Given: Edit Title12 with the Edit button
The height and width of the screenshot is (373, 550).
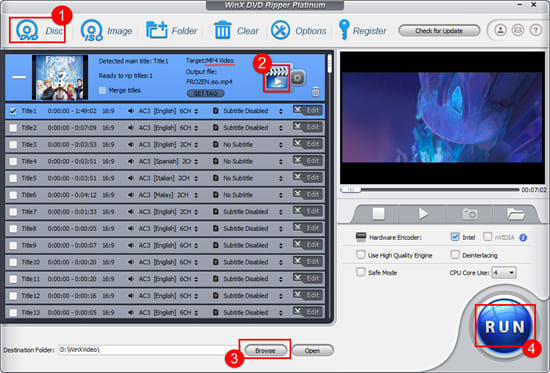Looking at the screenshot, I should click(x=308, y=295).
